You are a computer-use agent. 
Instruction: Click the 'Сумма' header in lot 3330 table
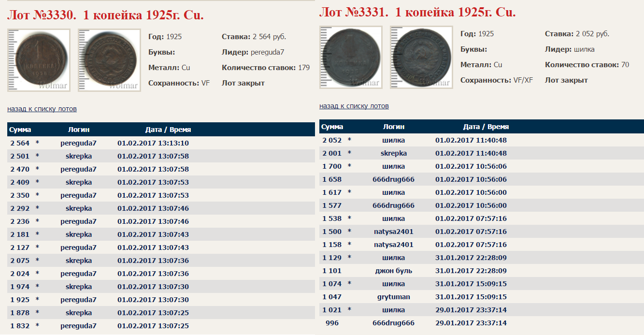tap(20, 130)
